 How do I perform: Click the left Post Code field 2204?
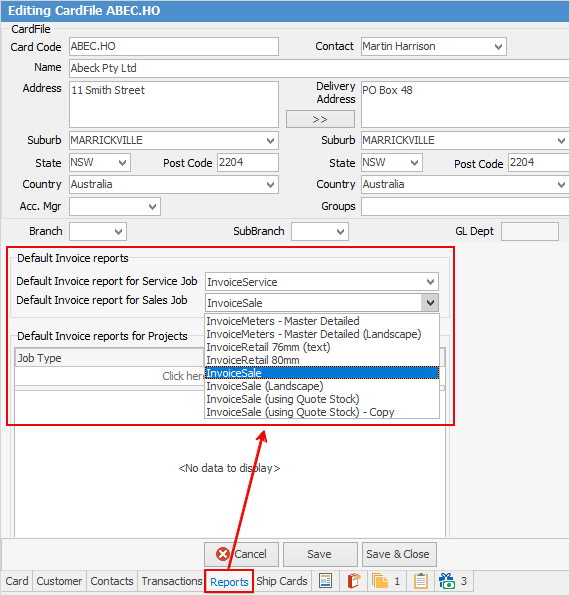tap(248, 163)
